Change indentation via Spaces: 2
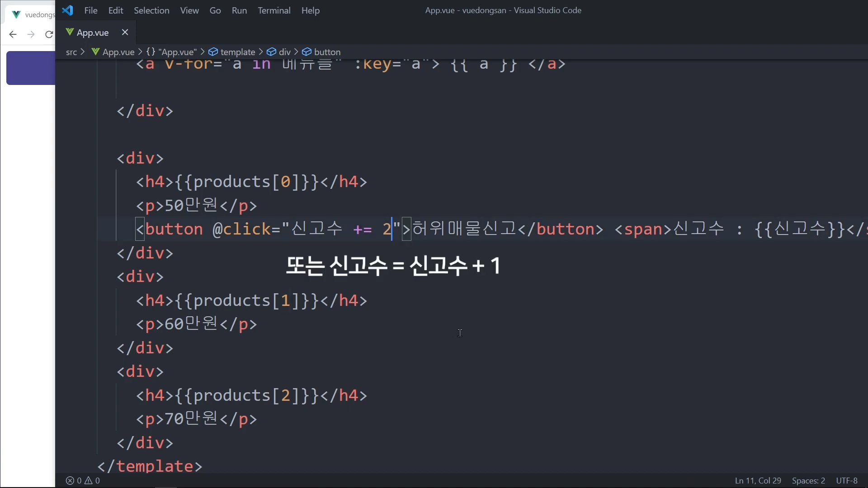This screenshot has height=488, width=868. coord(808,481)
